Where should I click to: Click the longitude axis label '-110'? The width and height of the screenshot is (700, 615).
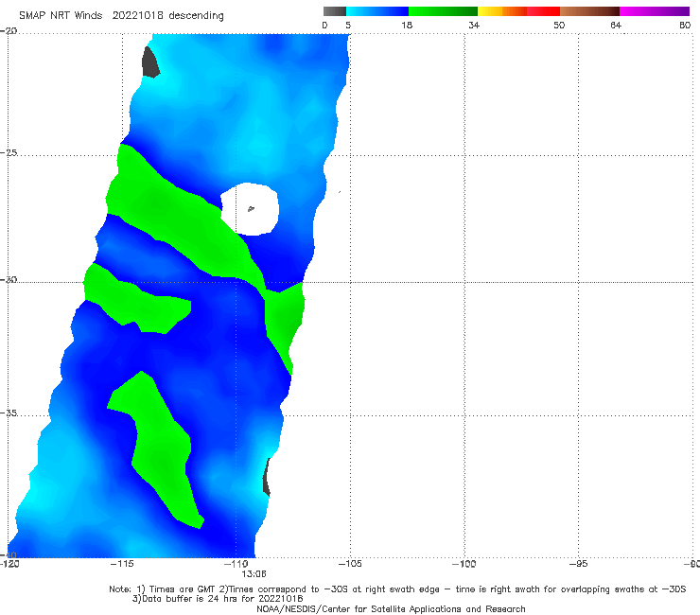[236, 564]
